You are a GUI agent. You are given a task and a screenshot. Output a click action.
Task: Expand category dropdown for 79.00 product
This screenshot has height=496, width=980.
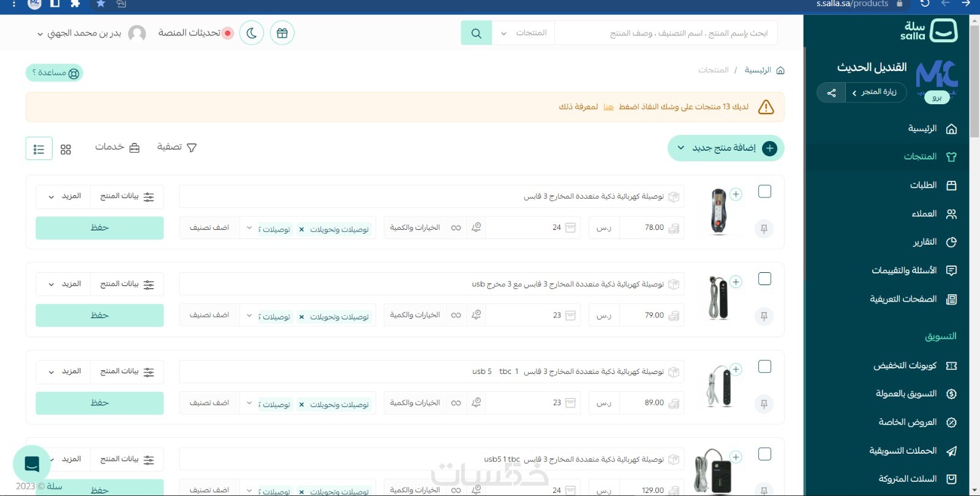249,316
